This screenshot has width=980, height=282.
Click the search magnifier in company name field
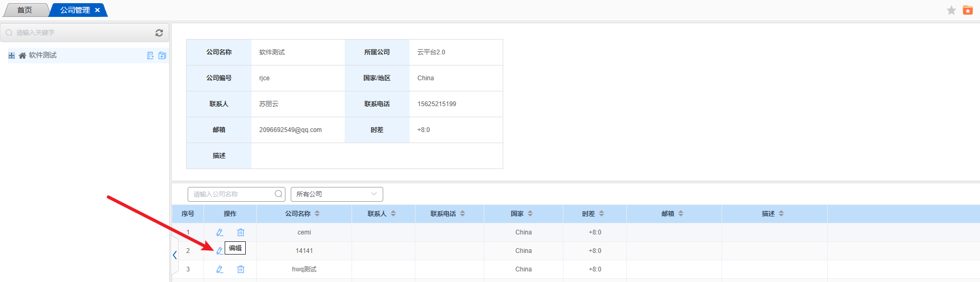[279, 194]
